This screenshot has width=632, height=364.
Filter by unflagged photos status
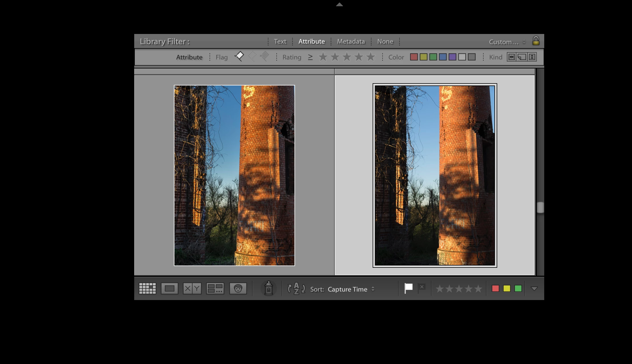(252, 56)
